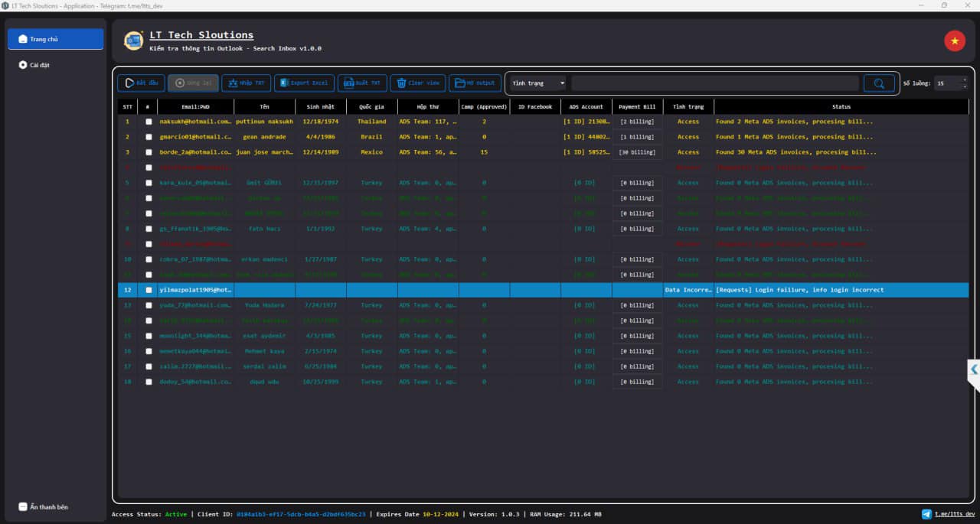The width and height of the screenshot is (980, 524).
Task: Tick the checkbox for gmarcio01@hotmail row
Action: click(x=149, y=137)
